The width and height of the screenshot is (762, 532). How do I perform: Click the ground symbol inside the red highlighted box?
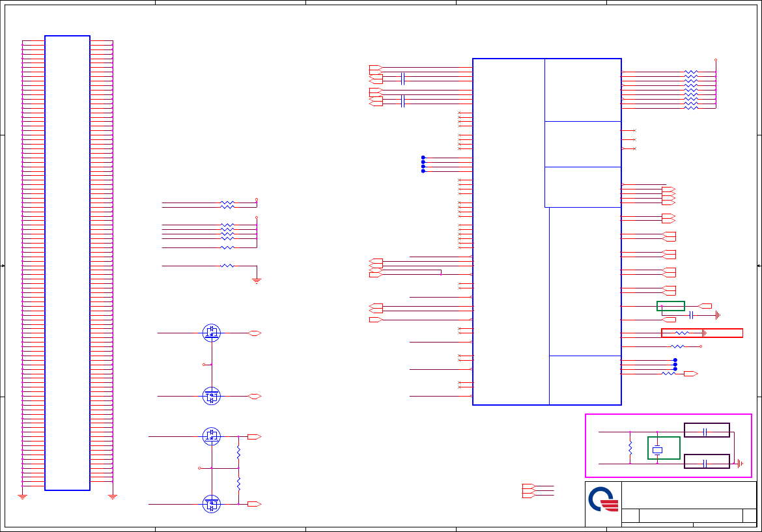(705, 333)
